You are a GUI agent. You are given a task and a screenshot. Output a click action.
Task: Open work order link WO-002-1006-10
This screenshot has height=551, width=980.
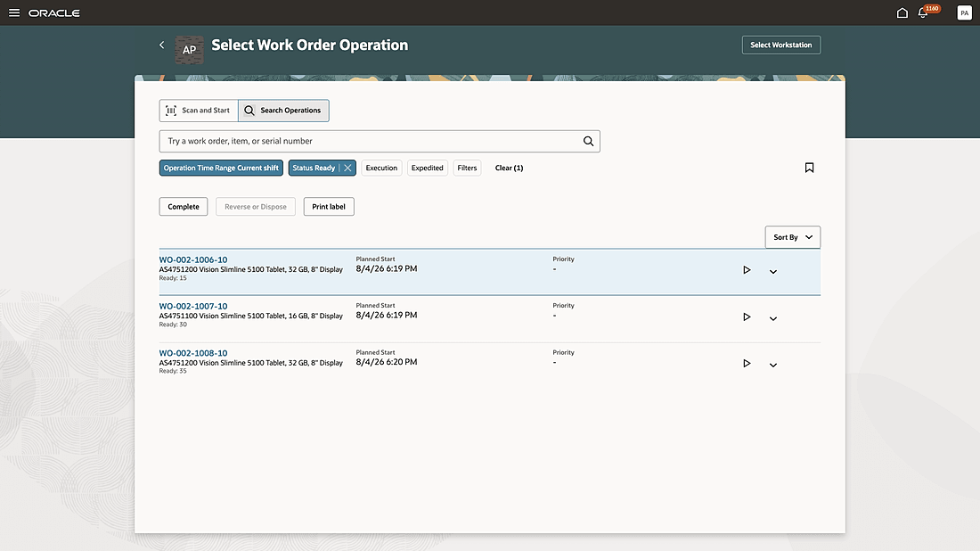(x=193, y=259)
